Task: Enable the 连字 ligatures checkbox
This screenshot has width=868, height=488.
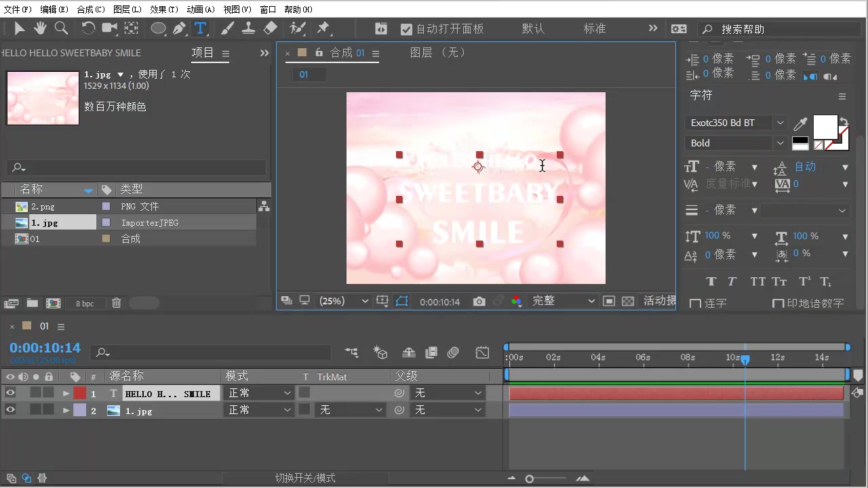Action: pyautogui.click(x=695, y=304)
